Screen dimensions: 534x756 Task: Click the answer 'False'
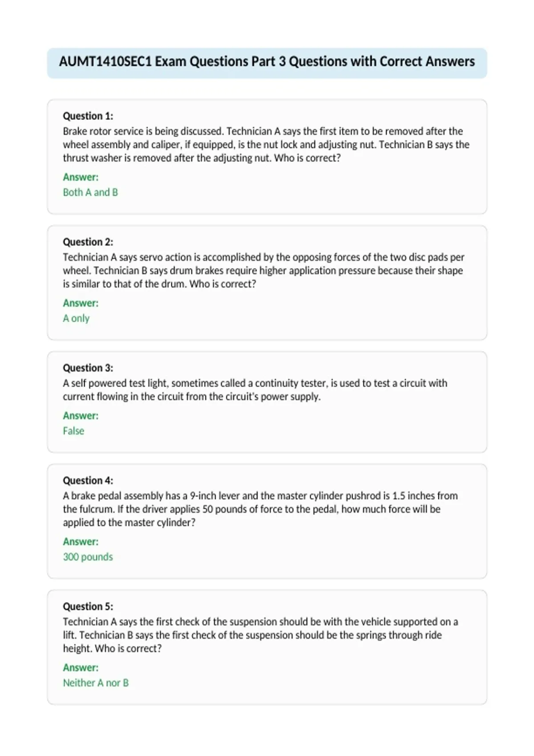73,431
